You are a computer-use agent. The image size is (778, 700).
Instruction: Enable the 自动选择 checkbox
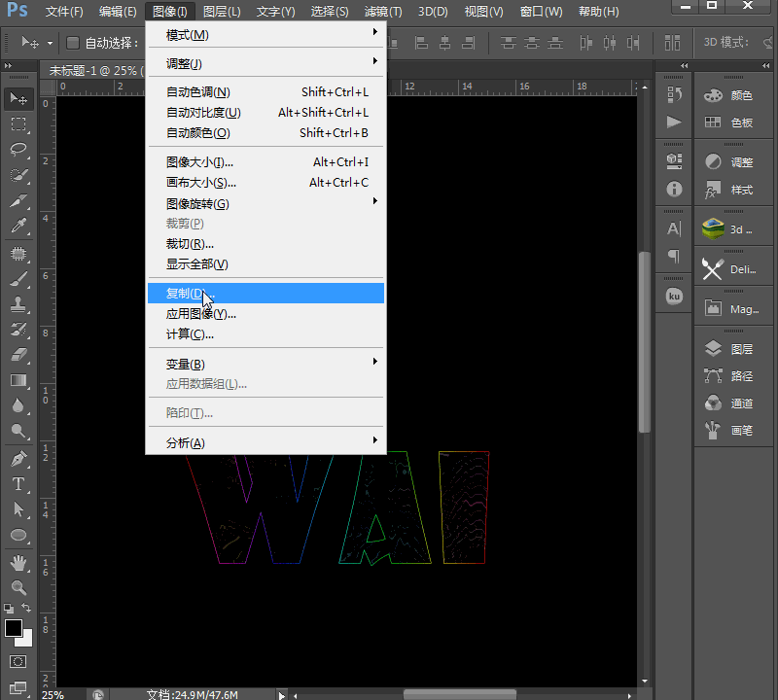[x=73, y=43]
